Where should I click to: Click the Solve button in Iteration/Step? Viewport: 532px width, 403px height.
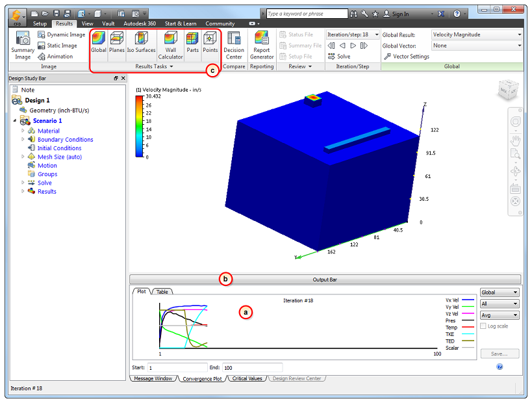pos(339,57)
